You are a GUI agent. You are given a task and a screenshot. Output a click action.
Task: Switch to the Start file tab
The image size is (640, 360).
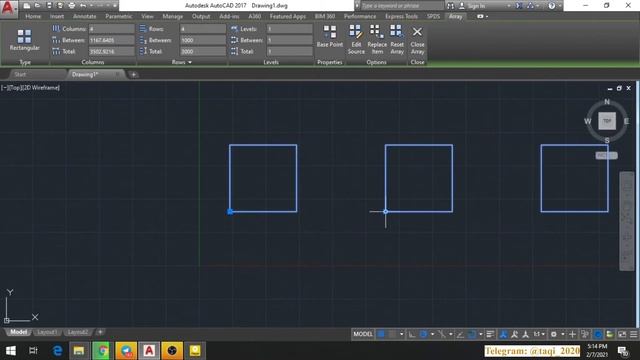click(20, 74)
